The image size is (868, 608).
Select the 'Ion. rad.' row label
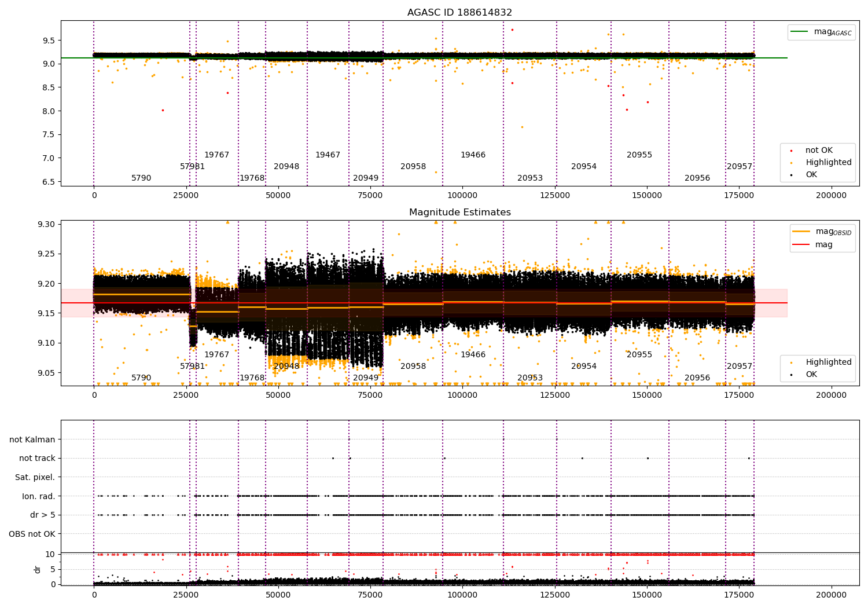[x=38, y=496]
